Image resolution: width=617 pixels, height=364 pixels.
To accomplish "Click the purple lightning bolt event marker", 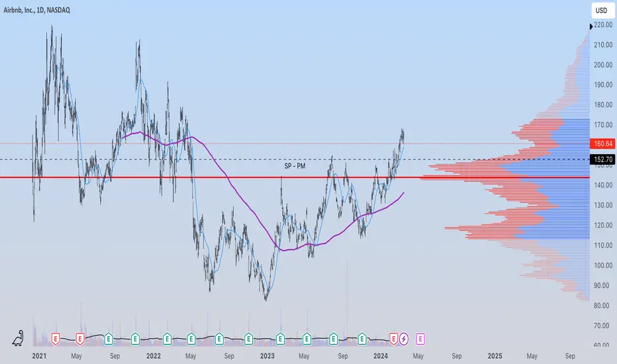I will pyautogui.click(x=404, y=338).
